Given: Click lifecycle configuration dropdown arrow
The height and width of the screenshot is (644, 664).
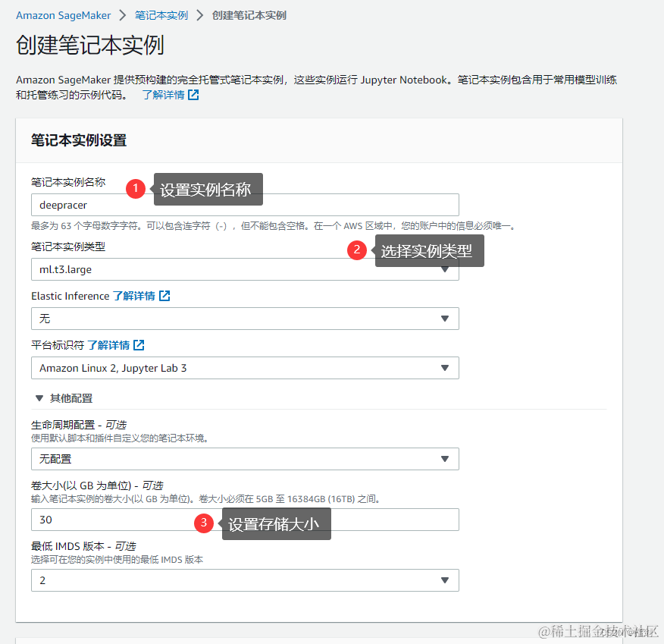Looking at the screenshot, I should tap(445, 459).
